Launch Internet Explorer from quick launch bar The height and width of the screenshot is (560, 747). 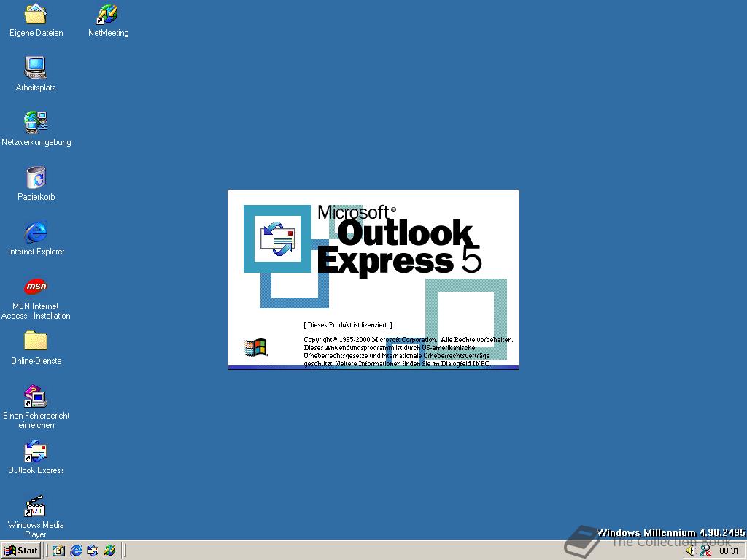[x=76, y=551]
